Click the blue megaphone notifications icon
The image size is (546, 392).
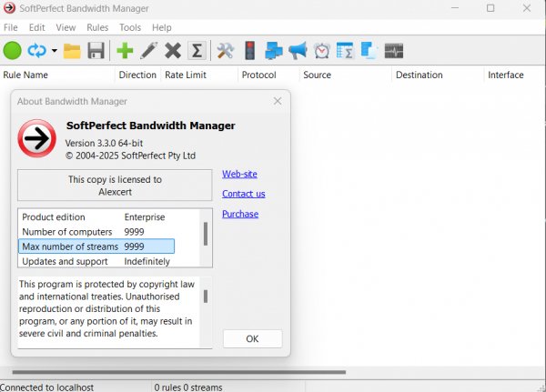[x=298, y=51]
